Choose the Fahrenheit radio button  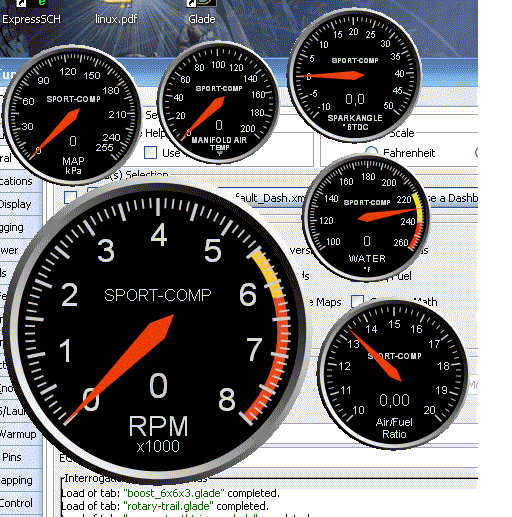coord(371,152)
